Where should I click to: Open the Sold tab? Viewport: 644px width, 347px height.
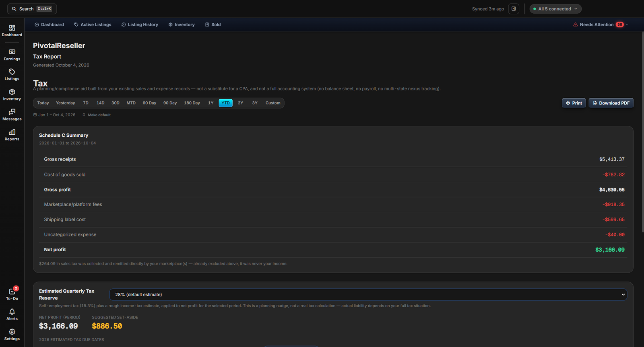pos(213,25)
